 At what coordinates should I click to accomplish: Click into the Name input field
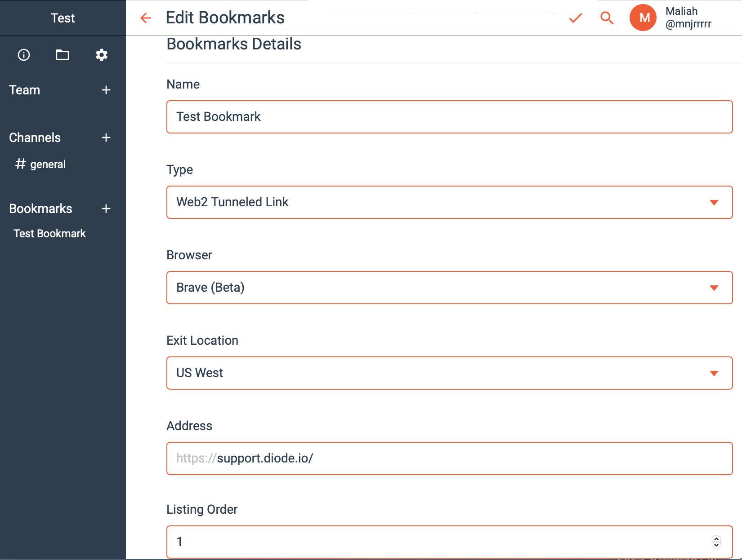[450, 117]
